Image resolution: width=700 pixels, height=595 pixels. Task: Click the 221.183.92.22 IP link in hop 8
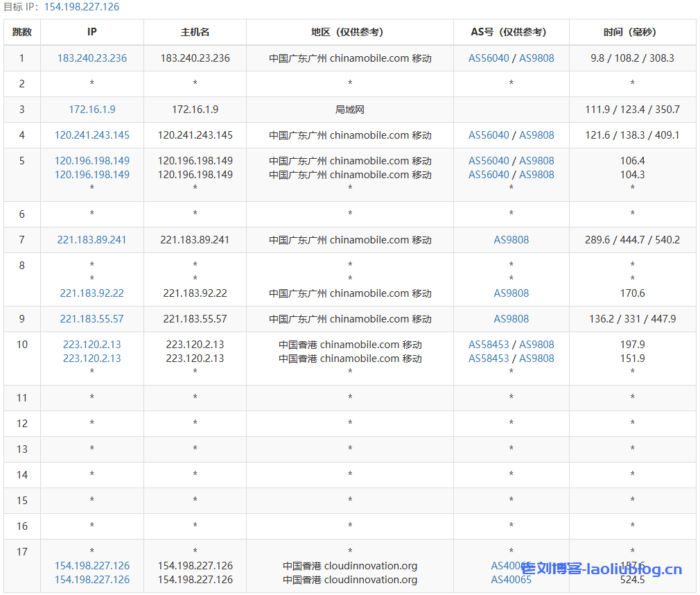(92, 293)
